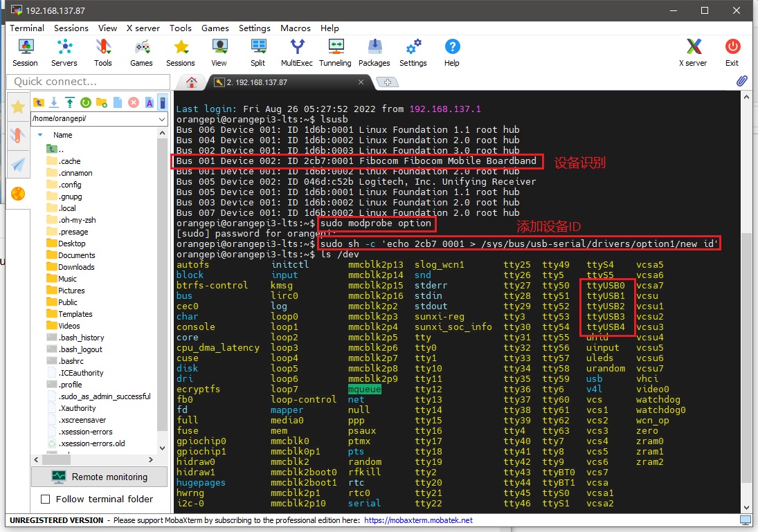
Task: Collapse the Name column tree arrow
Action: pos(41,135)
